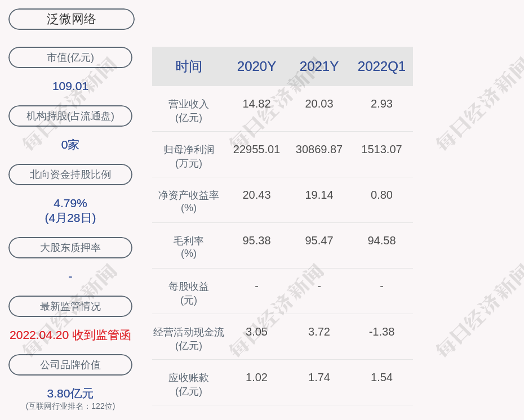524x420 pixels.
Task: Click the 机构持股(占流通盘) pill
Action: click(x=70, y=116)
